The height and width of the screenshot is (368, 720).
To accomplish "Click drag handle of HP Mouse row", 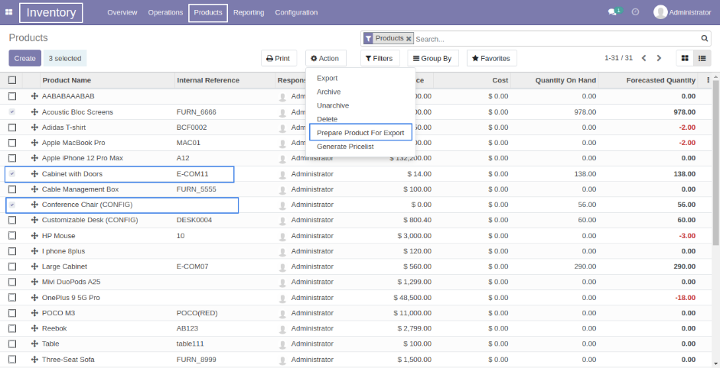I will tap(34, 236).
